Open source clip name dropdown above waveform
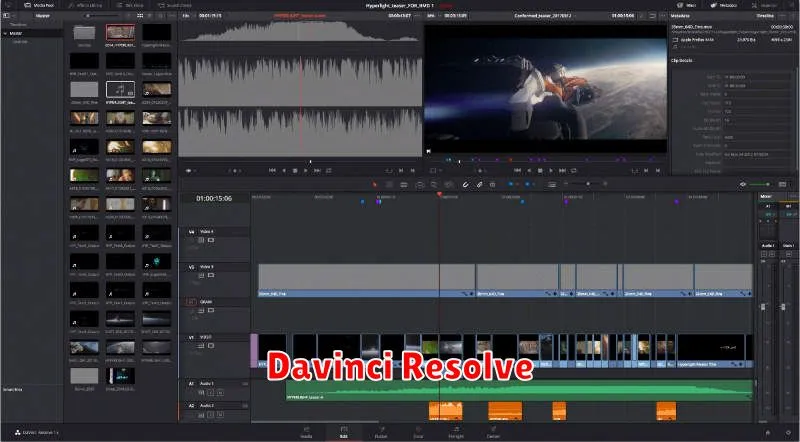This screenshot has width=800, height=442. click(x=299, y=16)
